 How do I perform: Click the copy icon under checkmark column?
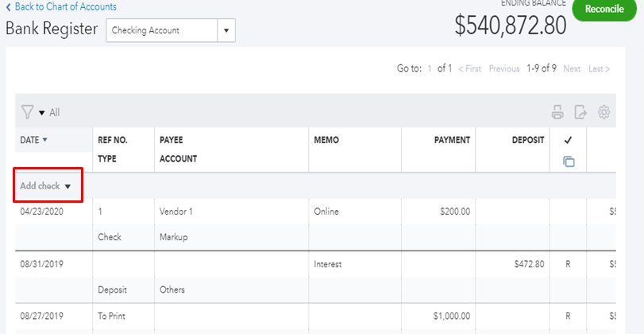coord(569,161)
